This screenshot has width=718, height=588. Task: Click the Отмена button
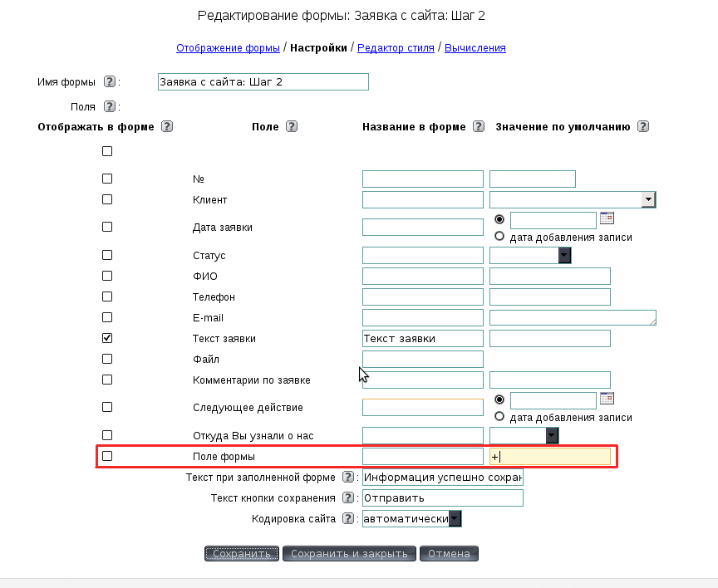(449, 554)
